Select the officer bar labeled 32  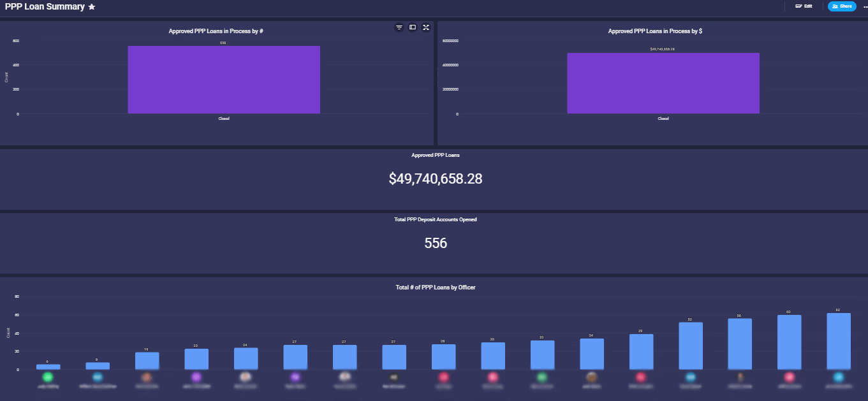tap(542, 355)
